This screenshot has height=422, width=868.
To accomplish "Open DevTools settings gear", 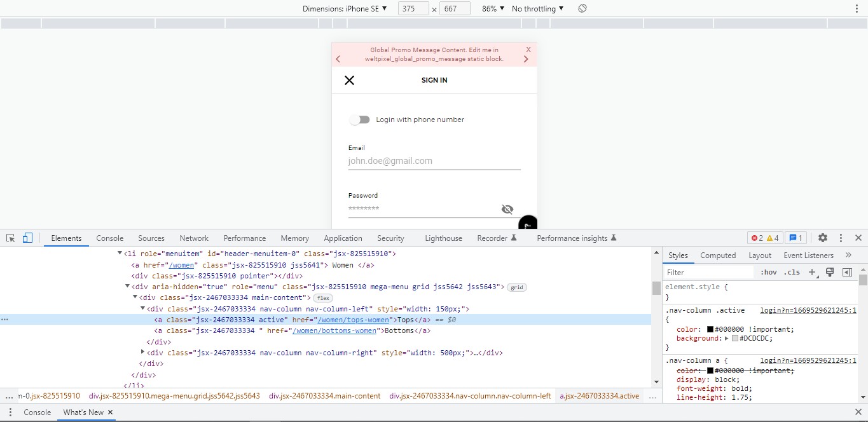I will (823, 237).
